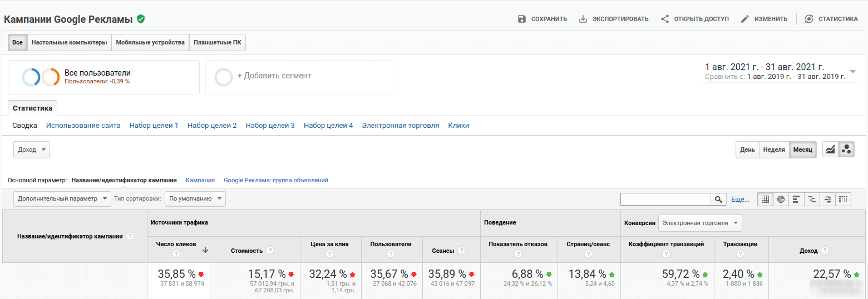Focus the table search input field
This screenshot has width=868, height=299.
coord(665,200)
